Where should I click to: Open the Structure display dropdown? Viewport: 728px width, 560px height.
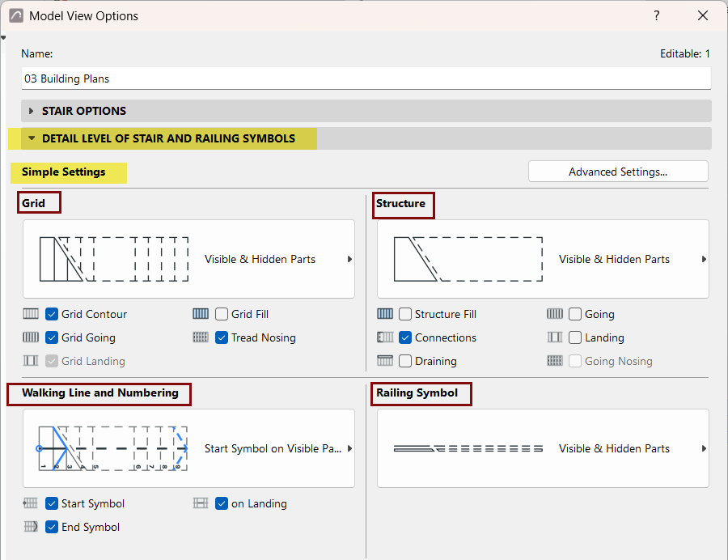(543, 259)
